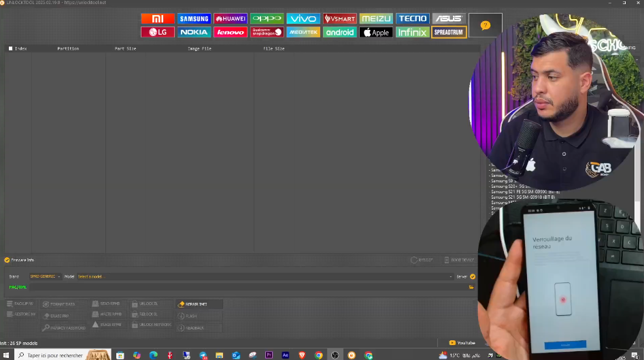
Task: Click the WRITE RPMB button
Action: click(107, 314)
